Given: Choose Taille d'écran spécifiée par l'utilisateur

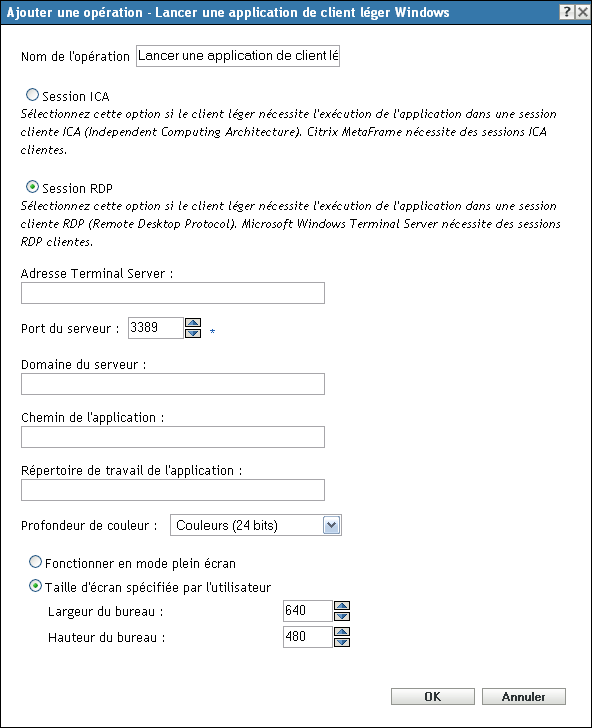Looking at the screenshot, I should point(35,586).
